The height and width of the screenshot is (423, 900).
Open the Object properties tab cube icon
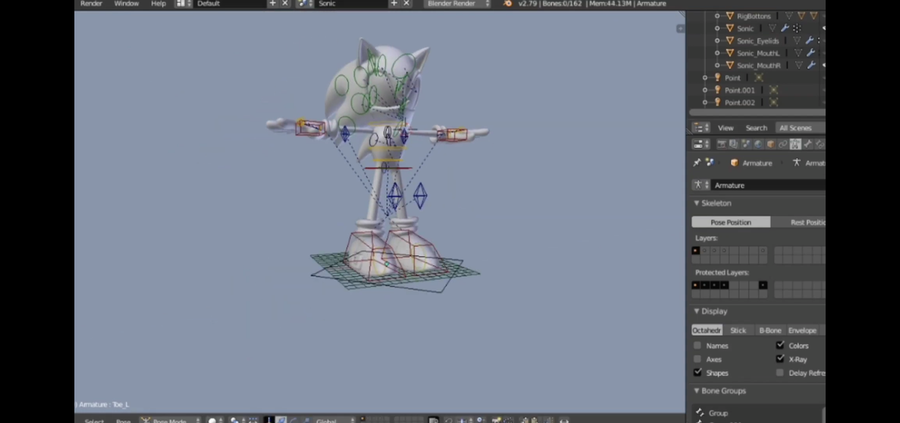tap(770, 144)
